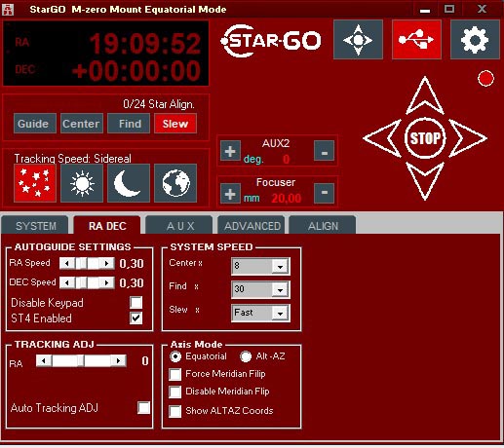The image size is (504, 448).
Task: Select Center speed button
Action: tap(82, 124)
